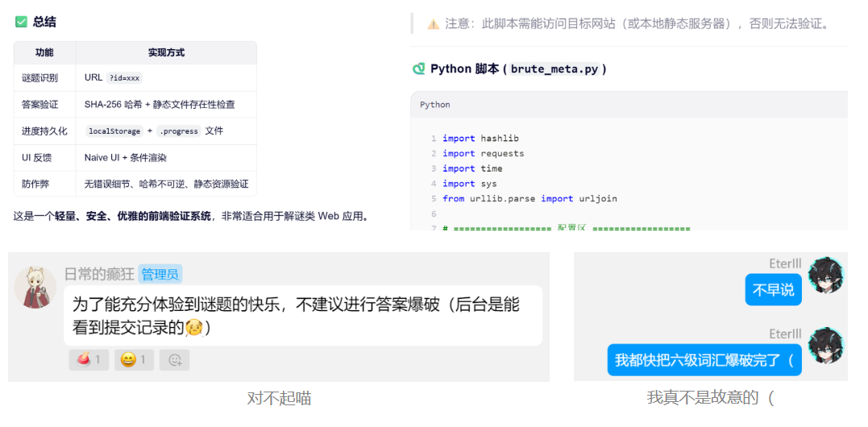Click the emoji inside the admin's message

pyautogui.click(x=194, y=327)
